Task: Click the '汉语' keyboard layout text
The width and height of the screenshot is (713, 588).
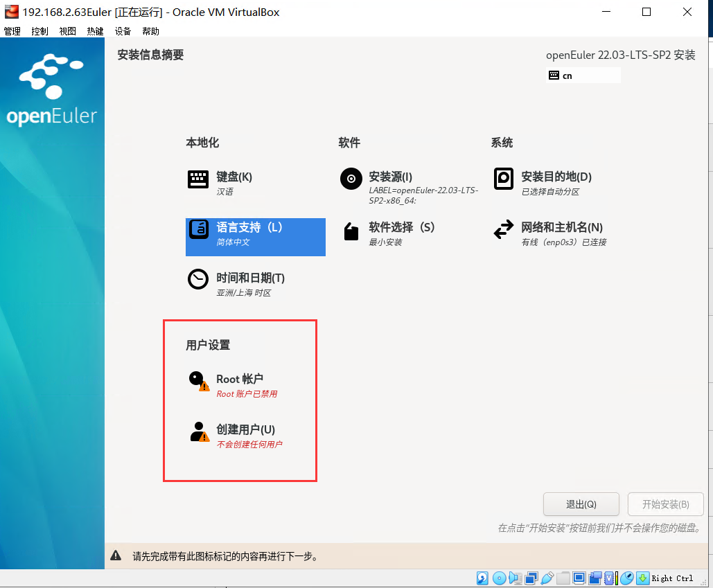Action: [x=225, y=192]
